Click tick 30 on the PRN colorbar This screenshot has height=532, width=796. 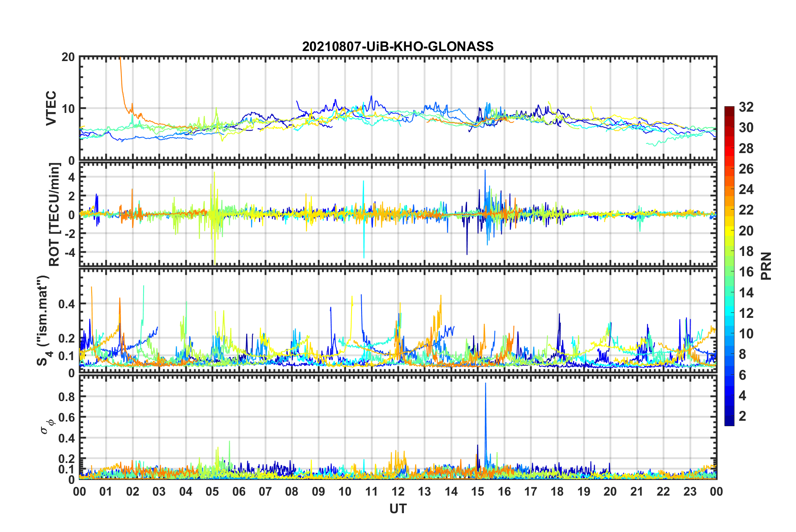click(x=746, y=128)
